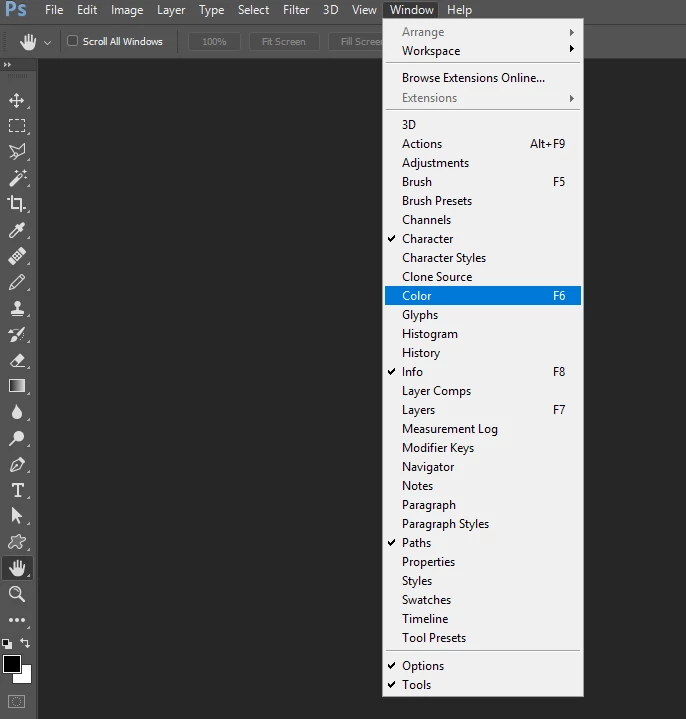Select the Polygonal Lasso tool
The image size is (686, 719).
[x=17, y=152]
